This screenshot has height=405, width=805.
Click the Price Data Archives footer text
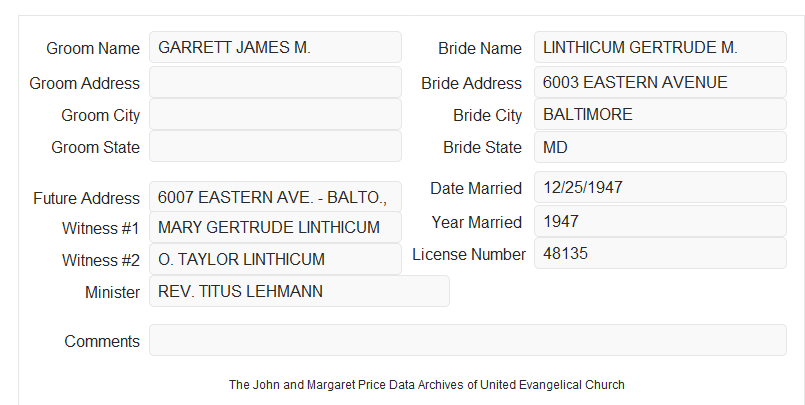coord(427,385)
